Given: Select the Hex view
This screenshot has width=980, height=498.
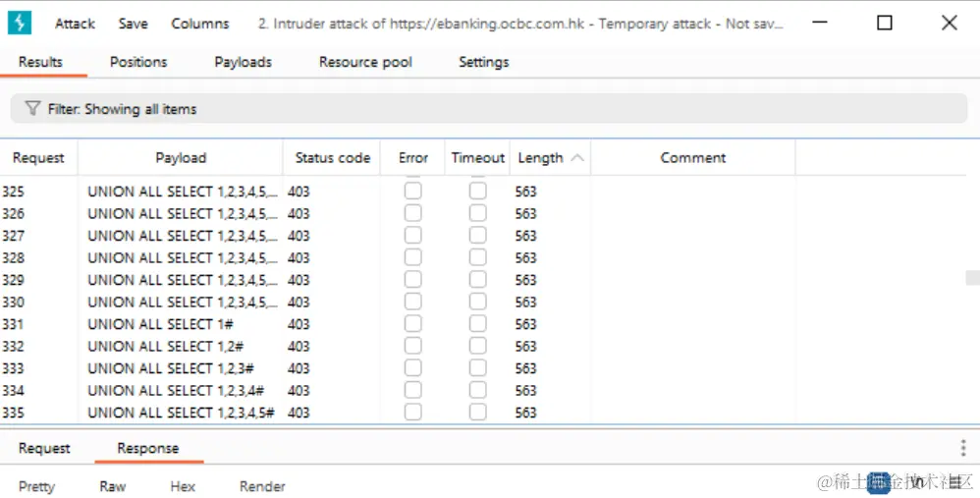Looking at the screenshot, I should pyautogui.click(x=183, y=486).
